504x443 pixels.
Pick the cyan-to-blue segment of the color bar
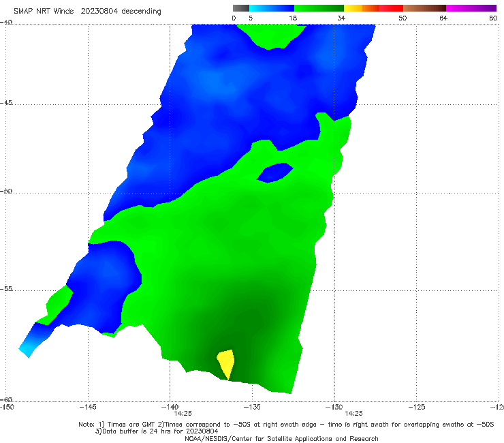[x=272, y=8]
